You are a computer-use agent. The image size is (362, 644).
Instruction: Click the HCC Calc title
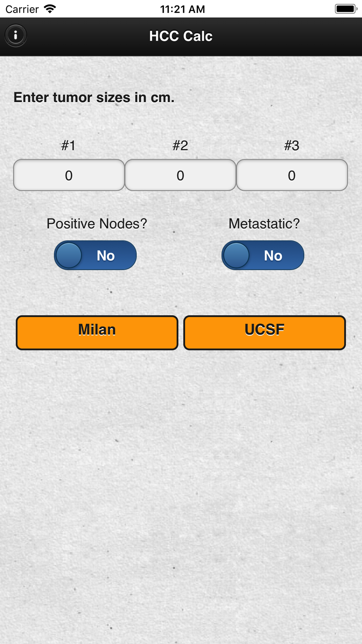coord(181,36)
